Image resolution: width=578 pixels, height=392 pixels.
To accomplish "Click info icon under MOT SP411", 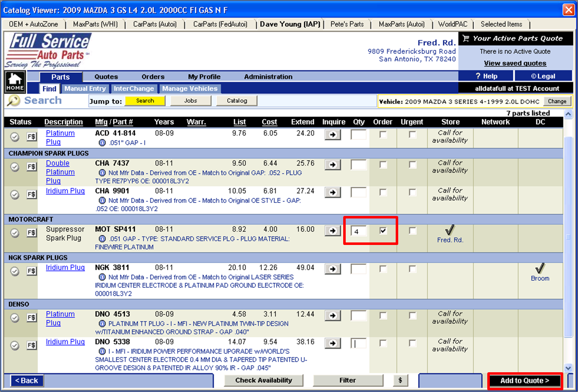I will pyautogui.click(x=102, y=239).
